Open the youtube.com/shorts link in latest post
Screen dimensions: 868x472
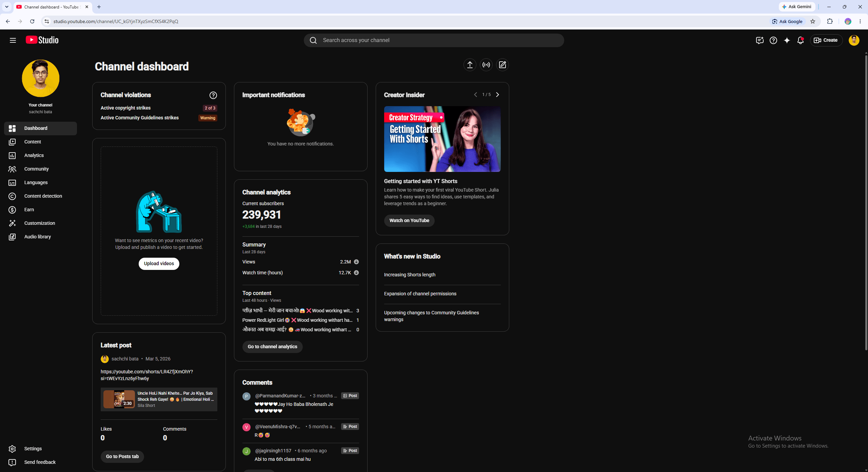click(x=147, y=375)
